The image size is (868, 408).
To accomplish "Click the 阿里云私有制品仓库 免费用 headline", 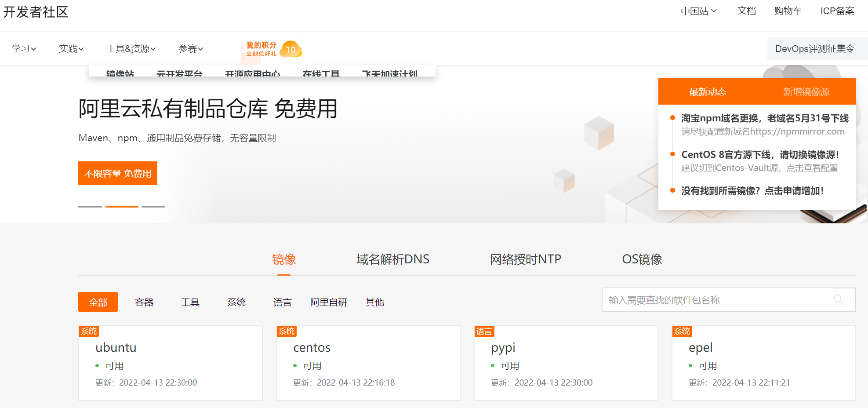I will 208,109.
